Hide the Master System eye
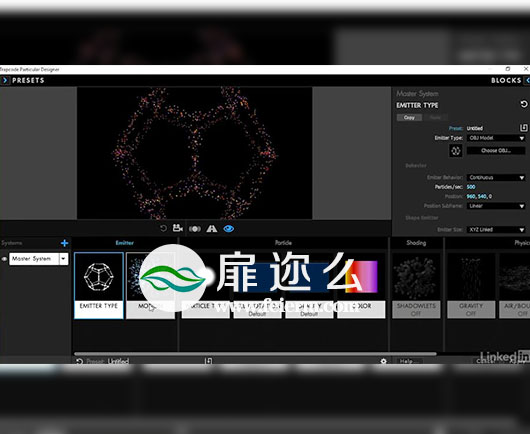Viewport: 530px width, 434px height. pyautogui.click(x=4, y=259)
